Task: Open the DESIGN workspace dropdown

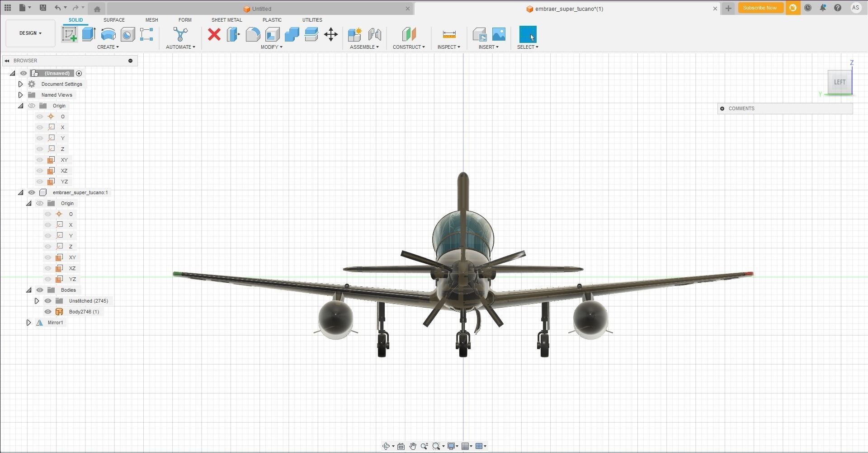Action: (30, 33)
